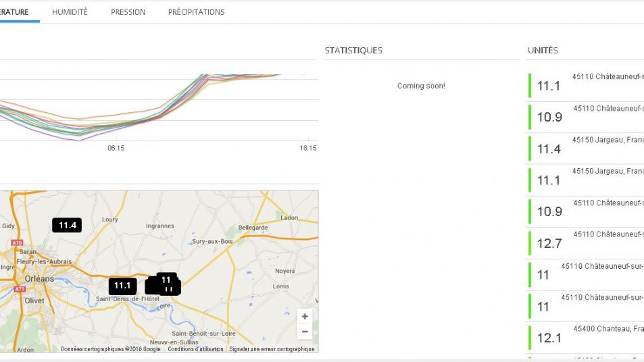The image size is (644, 362).
Task: Zoom in on the map
Action: click(305, 316)
